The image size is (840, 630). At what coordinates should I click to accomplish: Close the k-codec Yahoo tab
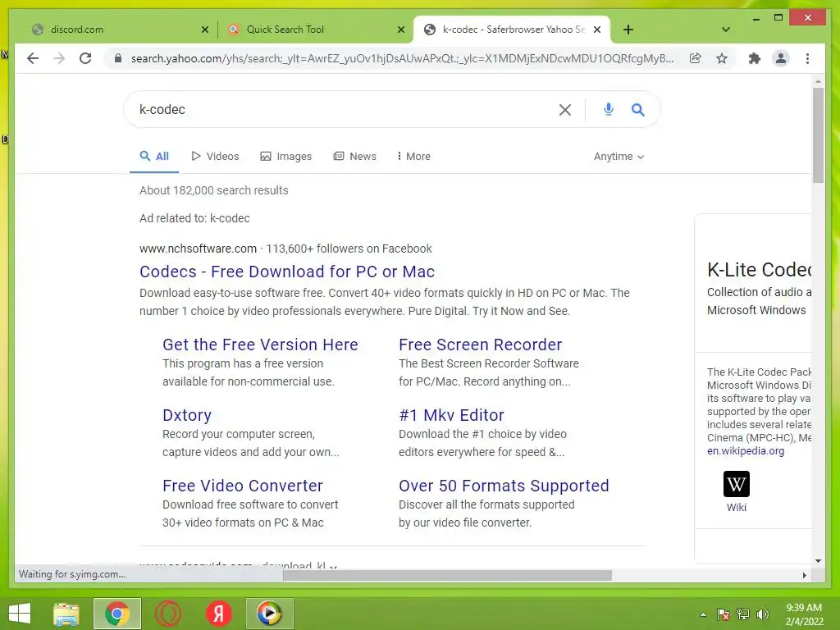pyautogui.click(x=597, y=30)
